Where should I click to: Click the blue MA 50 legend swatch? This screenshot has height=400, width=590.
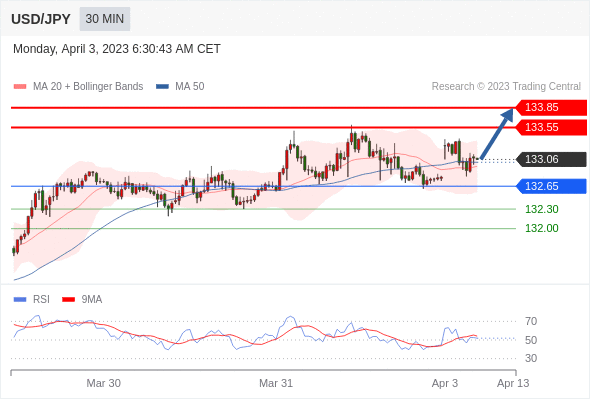click(162, 87)
